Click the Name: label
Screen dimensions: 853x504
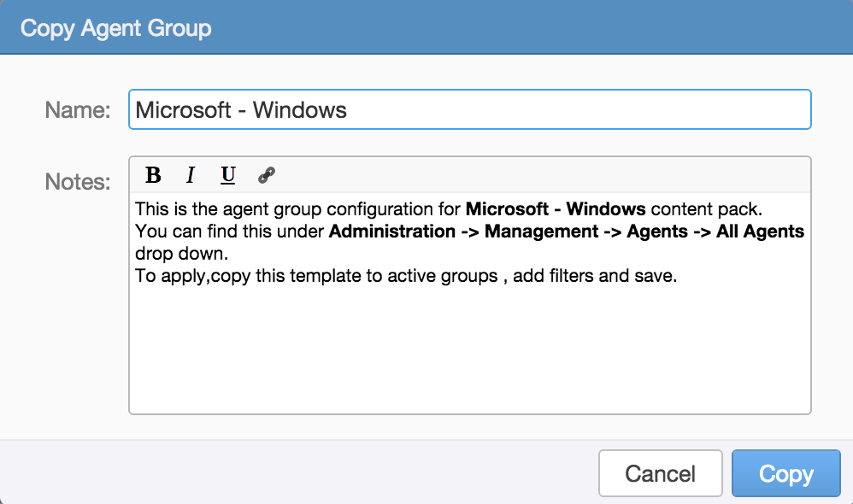[x=78, y=110]
